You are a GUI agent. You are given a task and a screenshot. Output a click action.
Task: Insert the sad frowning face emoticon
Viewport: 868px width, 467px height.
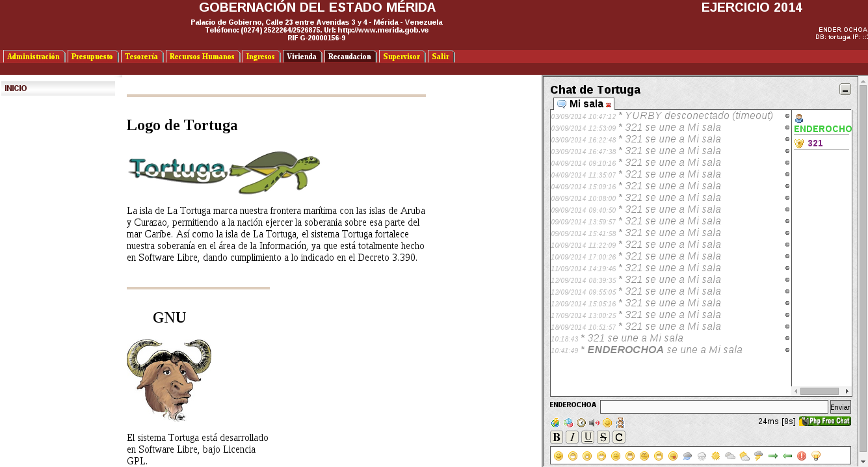(616, 456)
